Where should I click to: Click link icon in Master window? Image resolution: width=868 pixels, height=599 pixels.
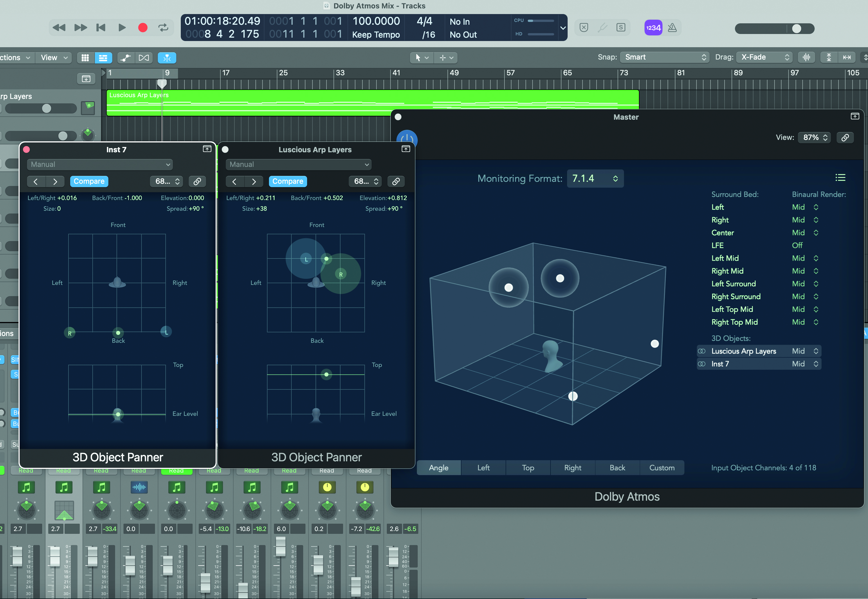[x=845, y=137]
